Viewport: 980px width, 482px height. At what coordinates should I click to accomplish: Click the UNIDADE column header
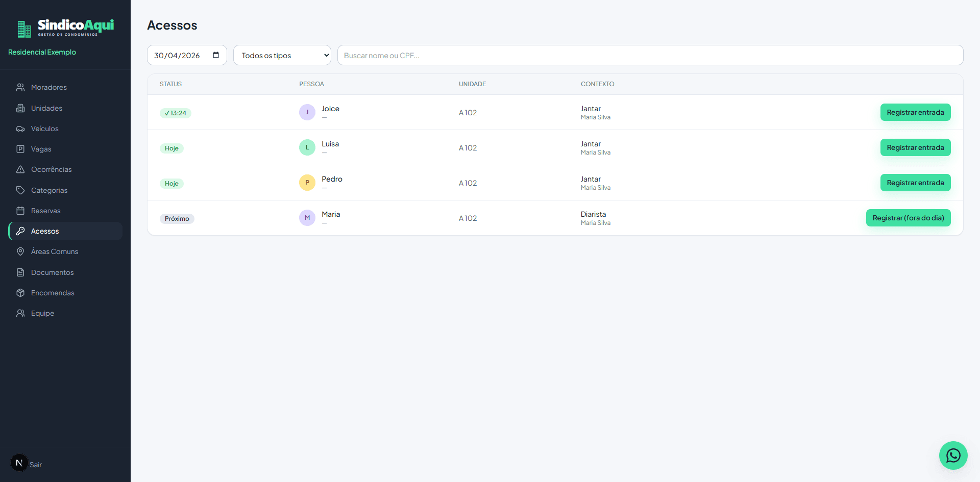(x=472, y=84)
